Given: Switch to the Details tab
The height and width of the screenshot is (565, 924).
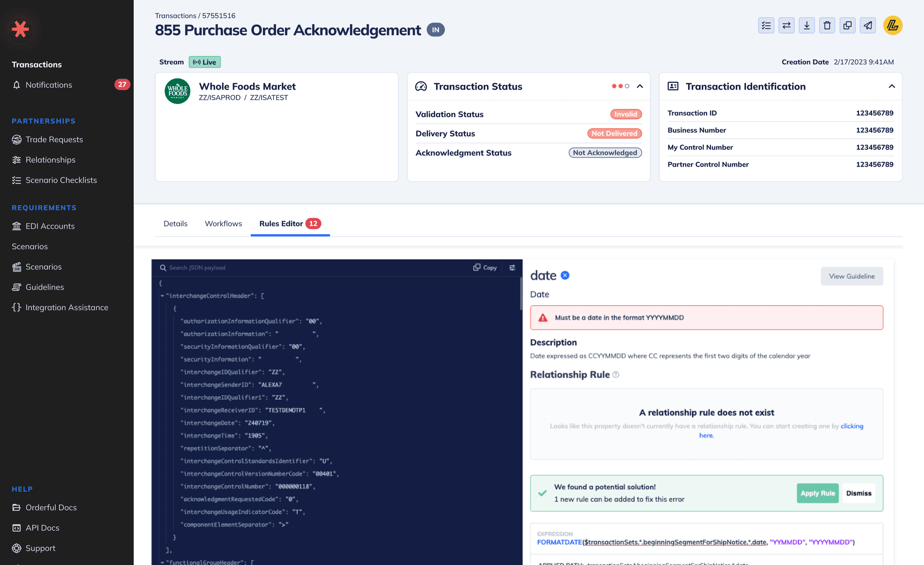Looking at the screenshot, I should tap(175, 223).
